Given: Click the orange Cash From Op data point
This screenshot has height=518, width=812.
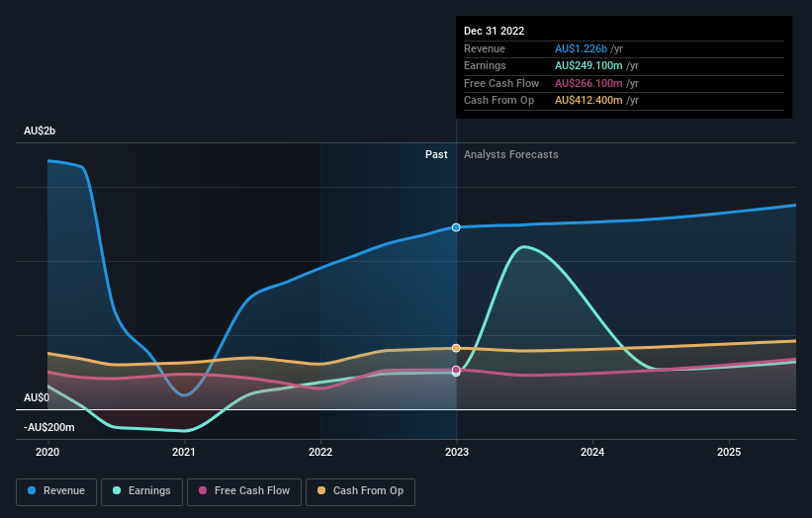Looking at the screenshot, I should (x=456, y=348).
